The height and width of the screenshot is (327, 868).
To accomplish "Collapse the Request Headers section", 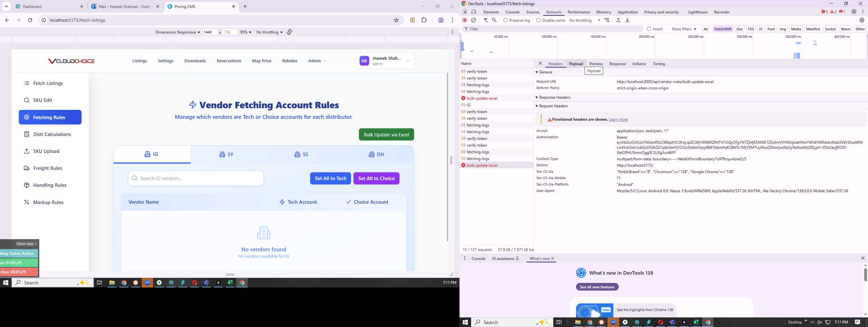I will 536,106.
